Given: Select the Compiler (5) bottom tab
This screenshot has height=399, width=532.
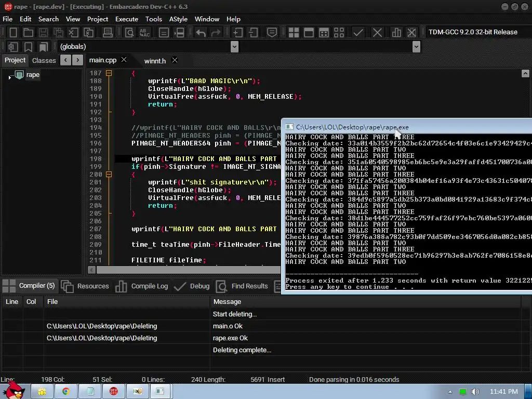Looking at the screenshot, I should point(29,286).
